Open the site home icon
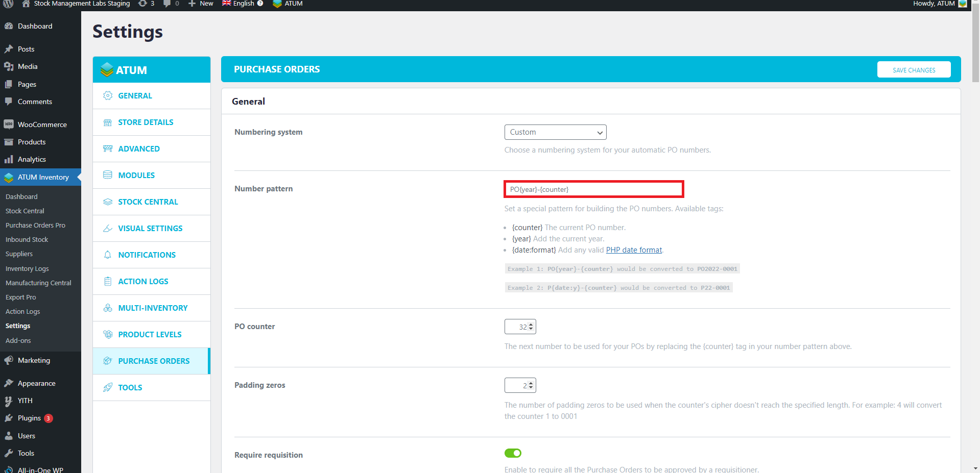Screen dimensions: 980x473 click(x=26, y=4)
